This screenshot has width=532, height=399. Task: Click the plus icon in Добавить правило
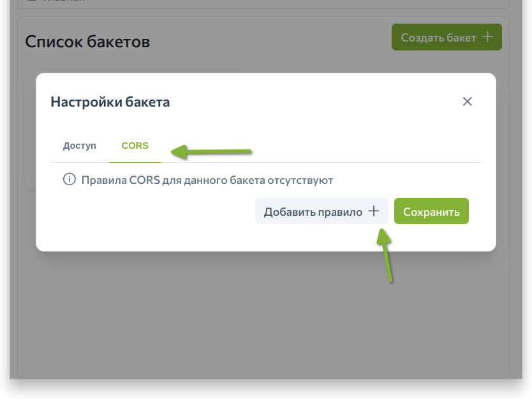(x=374, y=211)
